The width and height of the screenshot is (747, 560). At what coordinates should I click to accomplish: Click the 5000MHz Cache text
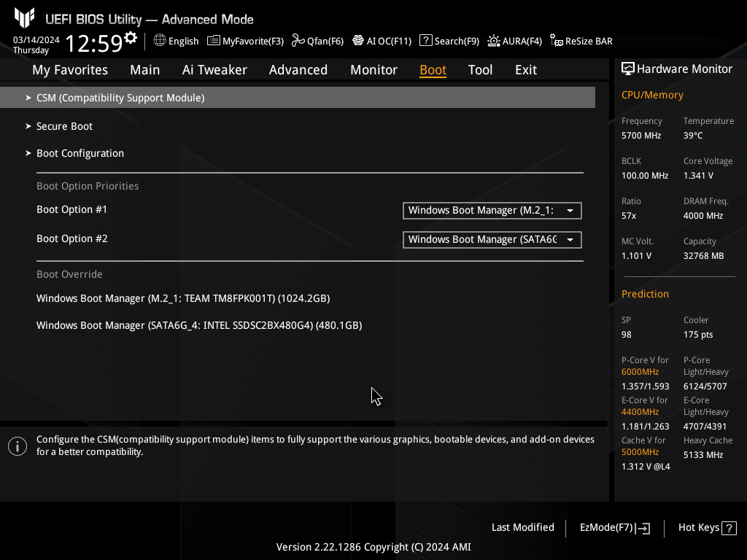pos(640,452)
